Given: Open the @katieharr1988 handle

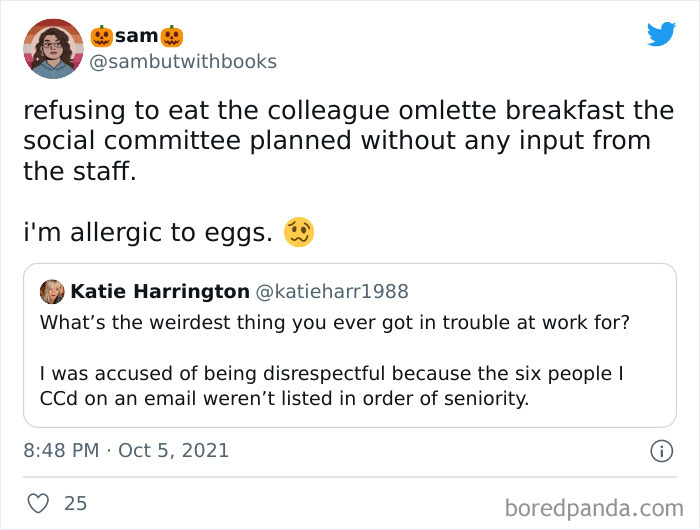Looking at the screenshot, I should click(333, 292).
